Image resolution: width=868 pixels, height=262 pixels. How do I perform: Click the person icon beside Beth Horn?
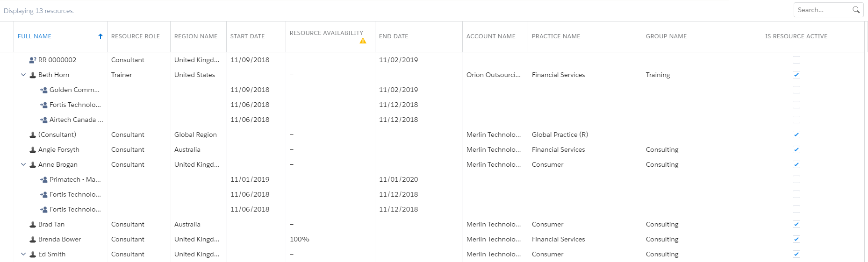(x=33, y=75)
